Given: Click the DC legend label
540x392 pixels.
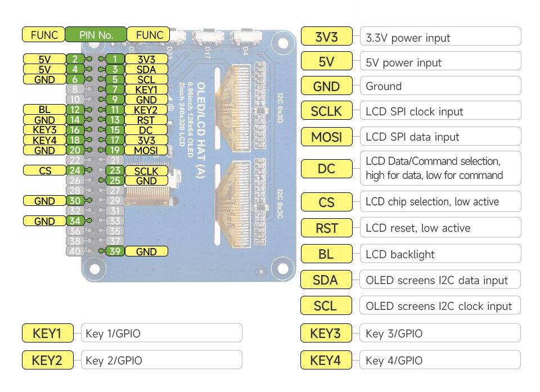Looking at the screenshot, I should pos(326,169).
